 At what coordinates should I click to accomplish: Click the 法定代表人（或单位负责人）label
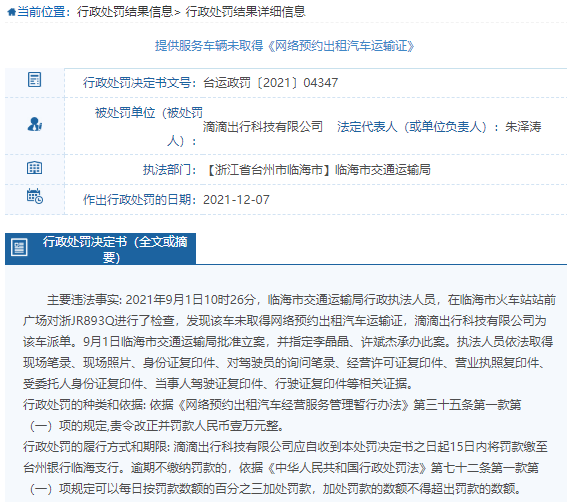coord(412,127)
